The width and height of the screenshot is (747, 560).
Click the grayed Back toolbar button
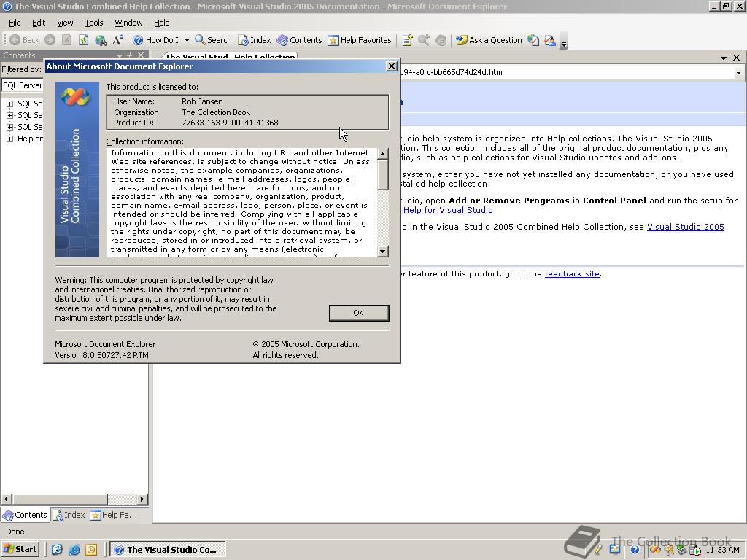pyautogui.click(x=24, y=41)
